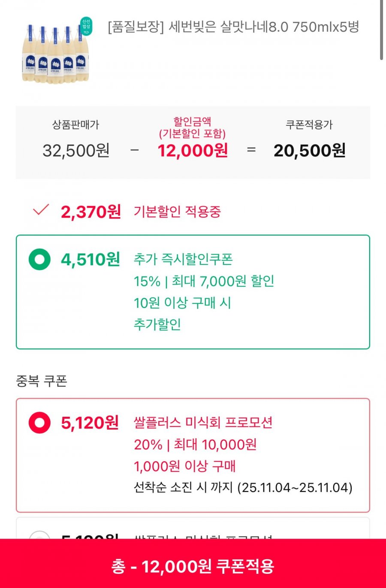Screen dimensions: 386x588
Task: Click the 12,000원 할인금액 value
Action: (193, 151)
